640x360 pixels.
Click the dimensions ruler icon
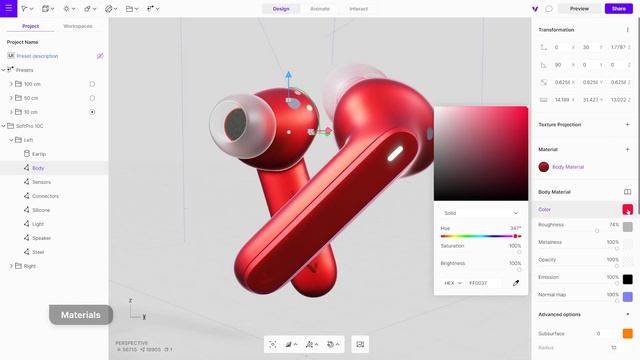[x=543, y=100]
